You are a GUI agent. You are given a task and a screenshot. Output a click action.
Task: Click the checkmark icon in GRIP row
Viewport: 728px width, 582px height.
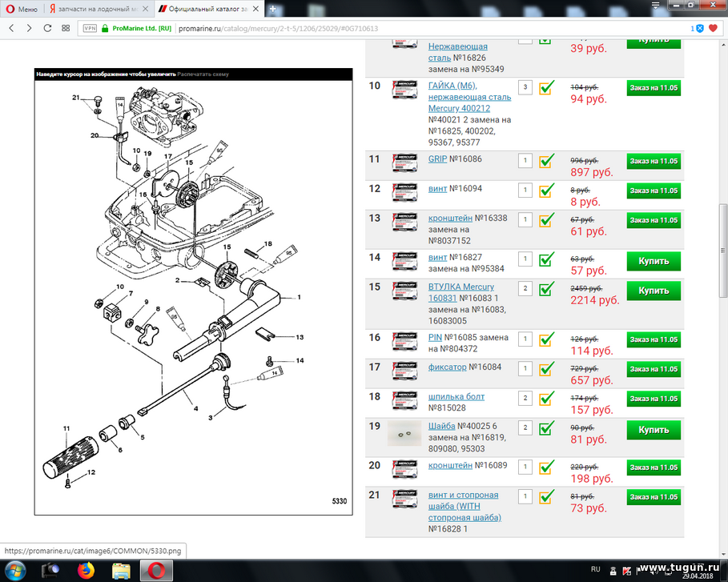click(x=546, y=161)
